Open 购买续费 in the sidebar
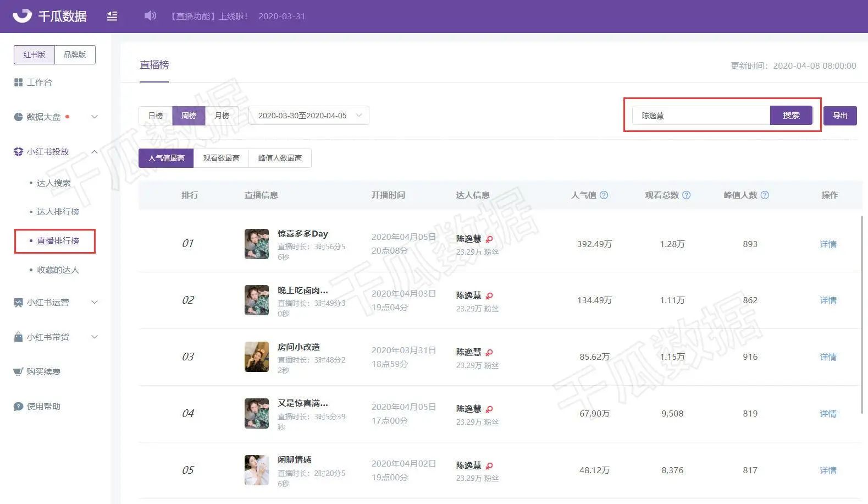This screenshot has height=504, width=868. tap(43, 371)
